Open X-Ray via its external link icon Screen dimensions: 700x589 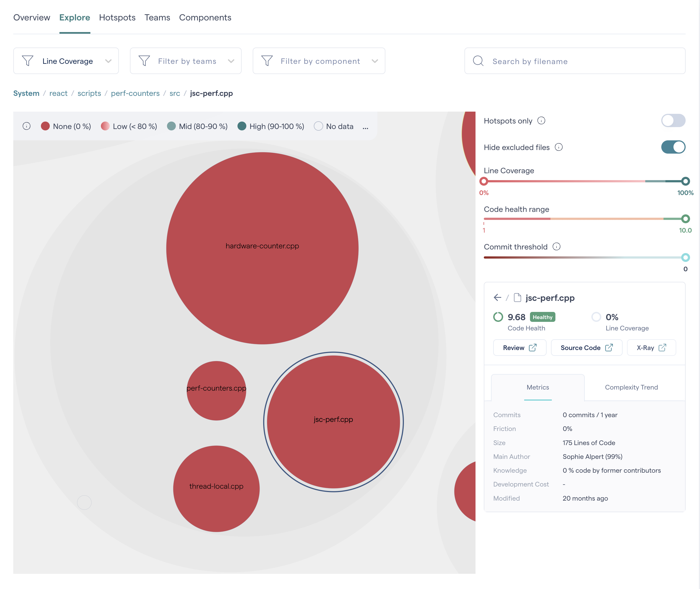tap(662, 348)
